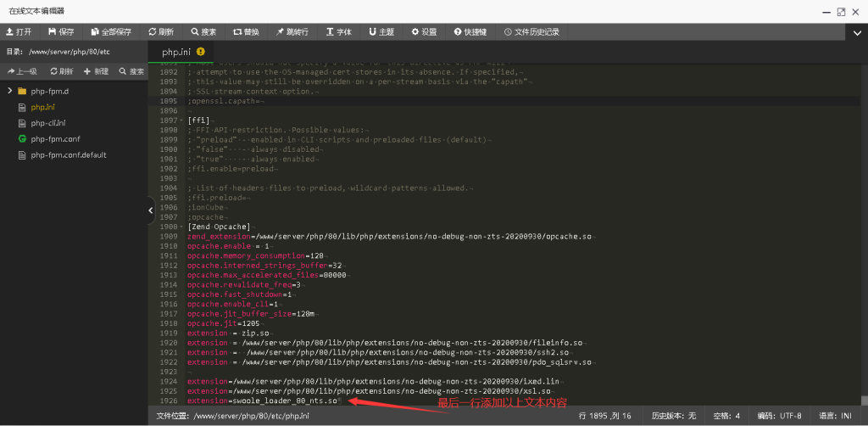Fold the [Zend Opcache] section at line 1908
The image size is (868, 426).
183,227
